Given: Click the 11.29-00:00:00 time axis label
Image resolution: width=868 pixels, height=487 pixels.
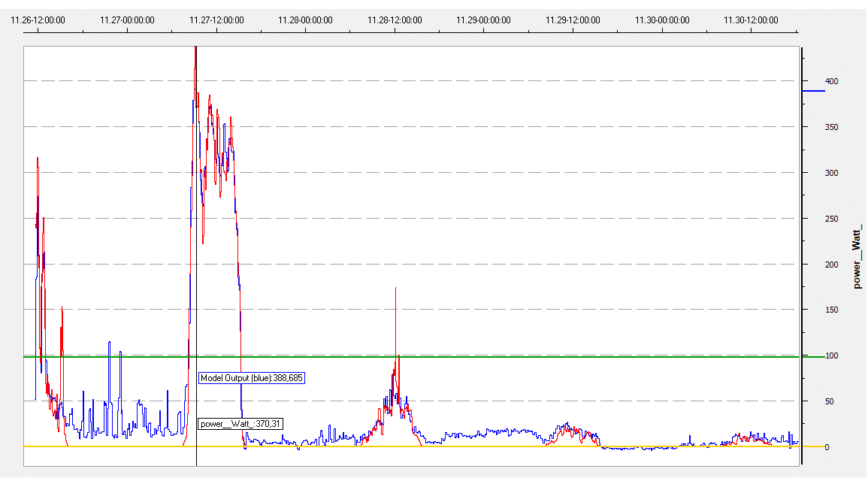Looking at the screenshot, I should point(483,20).
